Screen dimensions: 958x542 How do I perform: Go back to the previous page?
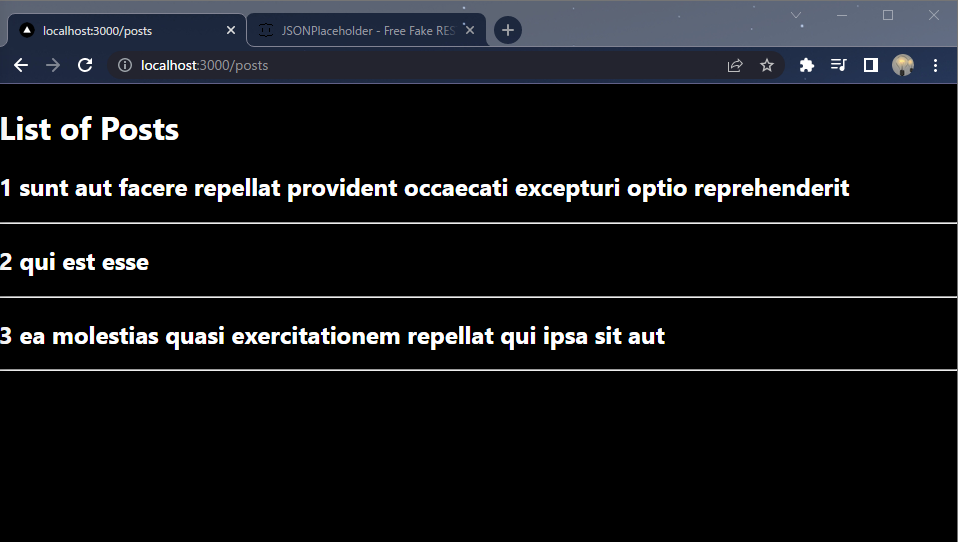click(21, 65)
